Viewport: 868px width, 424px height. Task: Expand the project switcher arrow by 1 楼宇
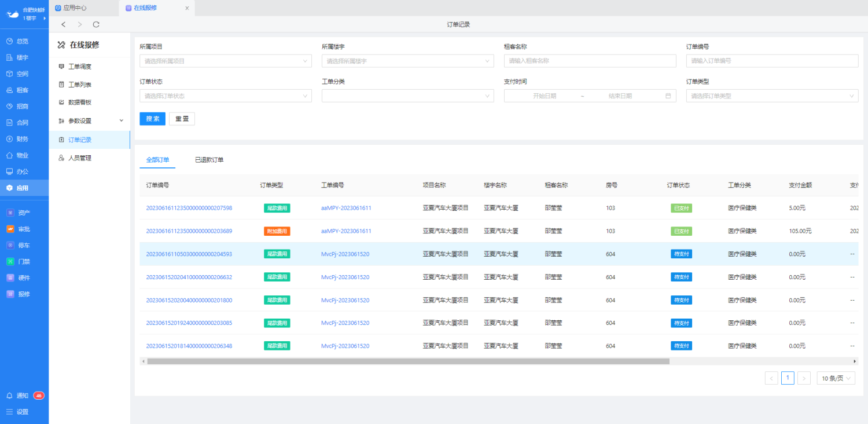click(x=45, y=19)
